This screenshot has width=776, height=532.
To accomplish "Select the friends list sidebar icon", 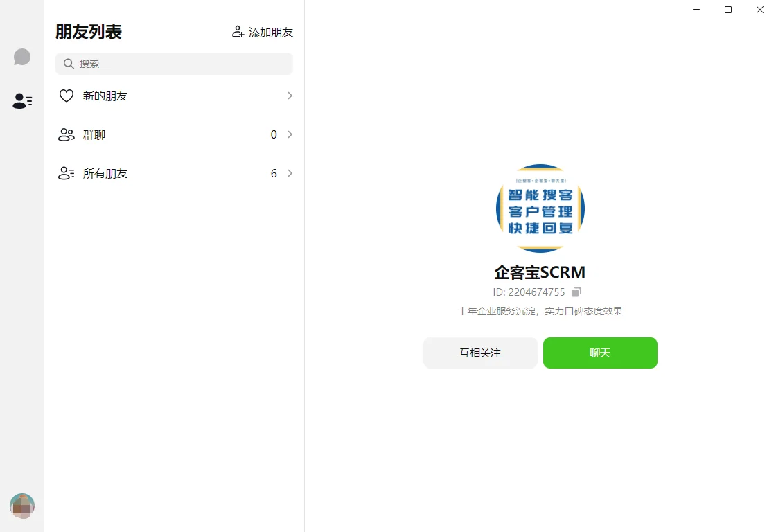I will [x=22, y=100].
